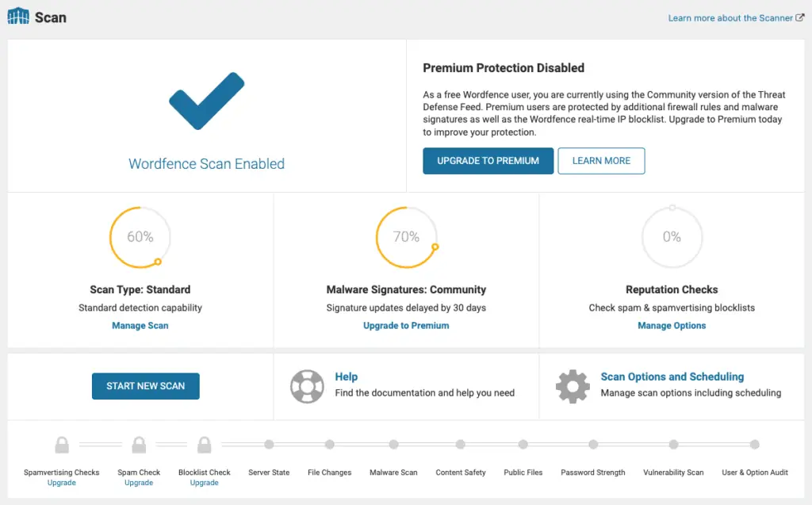Click the Malware Scan stage marker

point(393,445)
